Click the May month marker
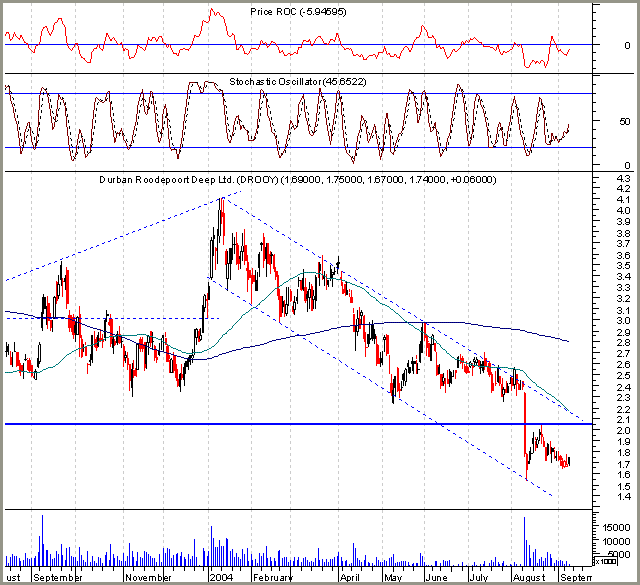This screenshot has height=585, width=640. [x=393, y=578]
